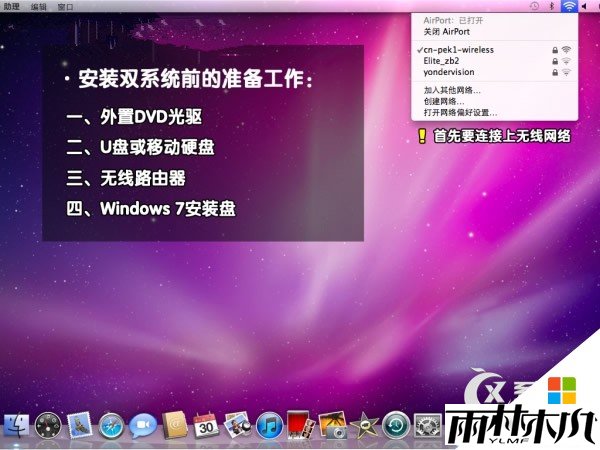Open iCal calendar showing 30
This screenshot has width=600, height=450.
pos(206,425)
